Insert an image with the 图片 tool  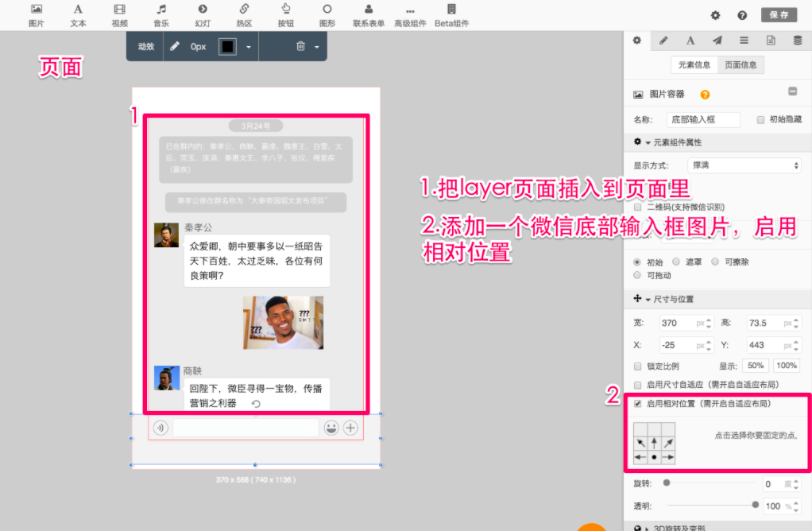[37, 14]
